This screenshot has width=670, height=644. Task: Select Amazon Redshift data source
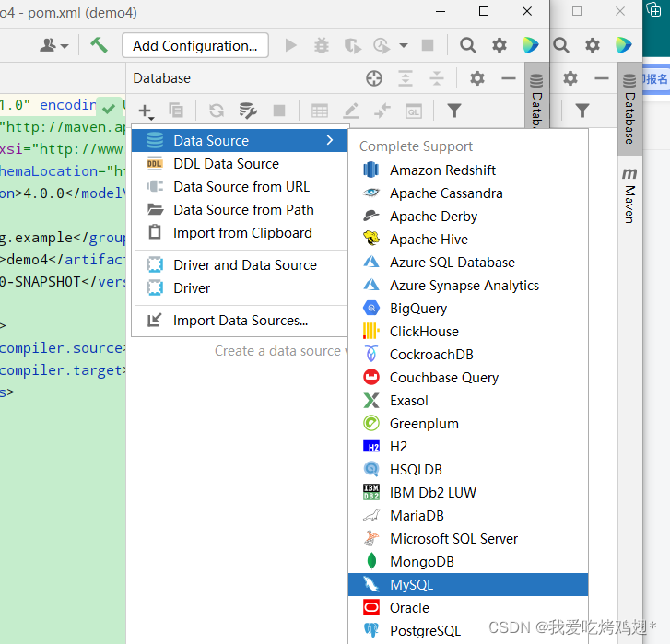[x=468, y=170]
